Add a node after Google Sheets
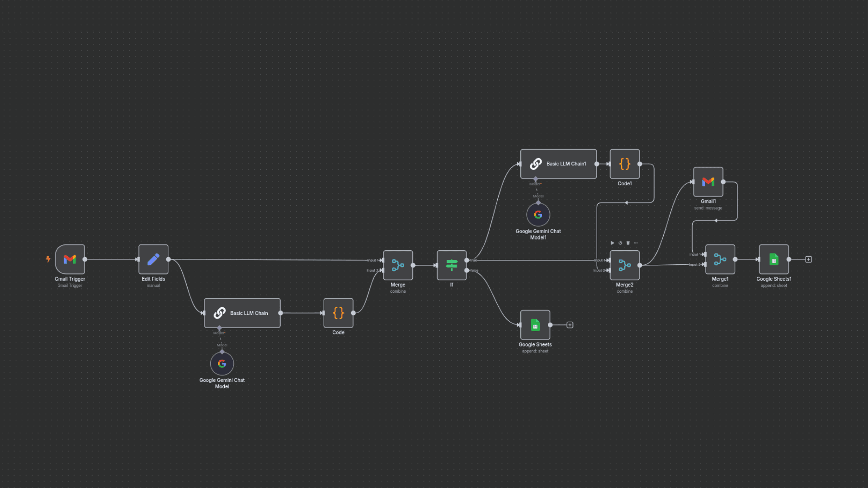 point(570,325)
